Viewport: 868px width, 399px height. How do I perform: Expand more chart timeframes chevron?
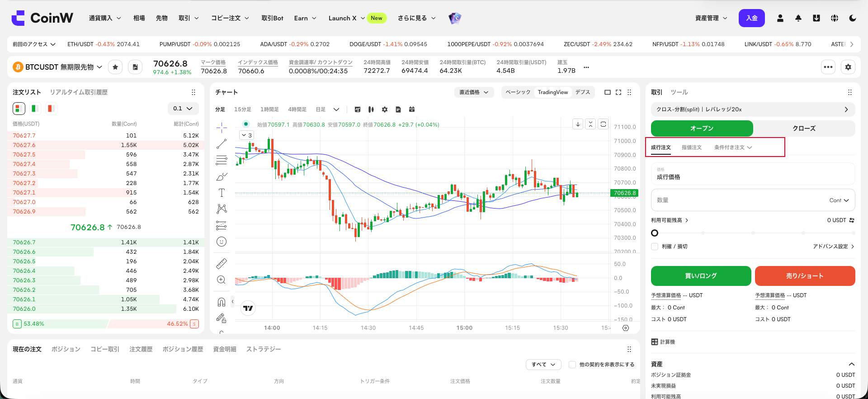pyautogui.click(x=336, y=109)
